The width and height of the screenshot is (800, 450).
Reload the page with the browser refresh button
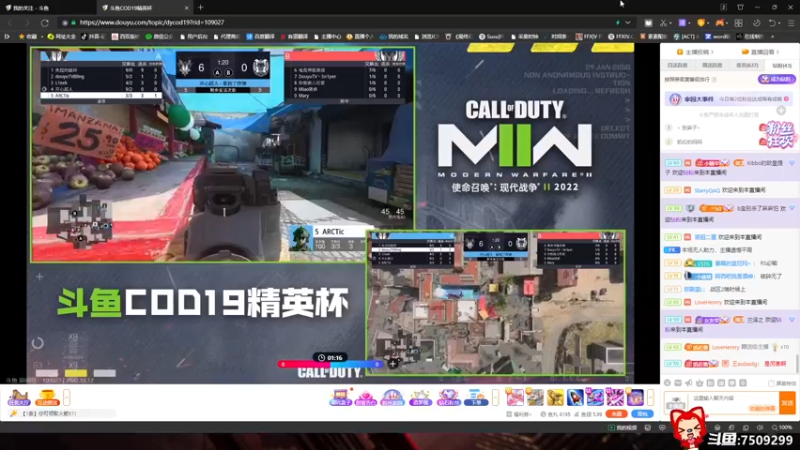point(45,22)
